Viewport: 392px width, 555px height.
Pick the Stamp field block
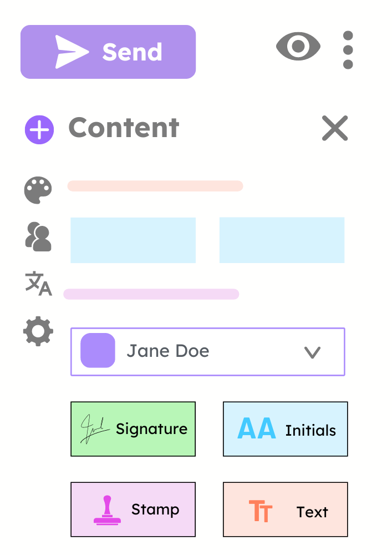point(133,509)
